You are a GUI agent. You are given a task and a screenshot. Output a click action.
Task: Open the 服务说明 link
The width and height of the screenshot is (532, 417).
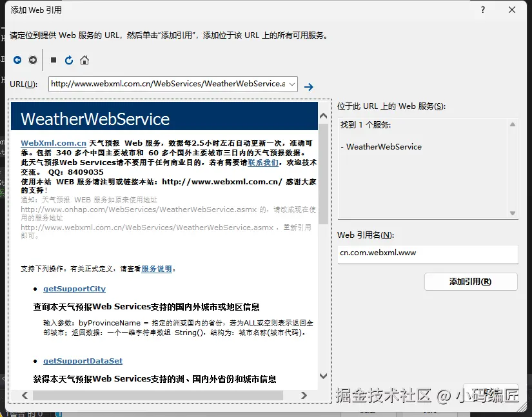[157, 269]
